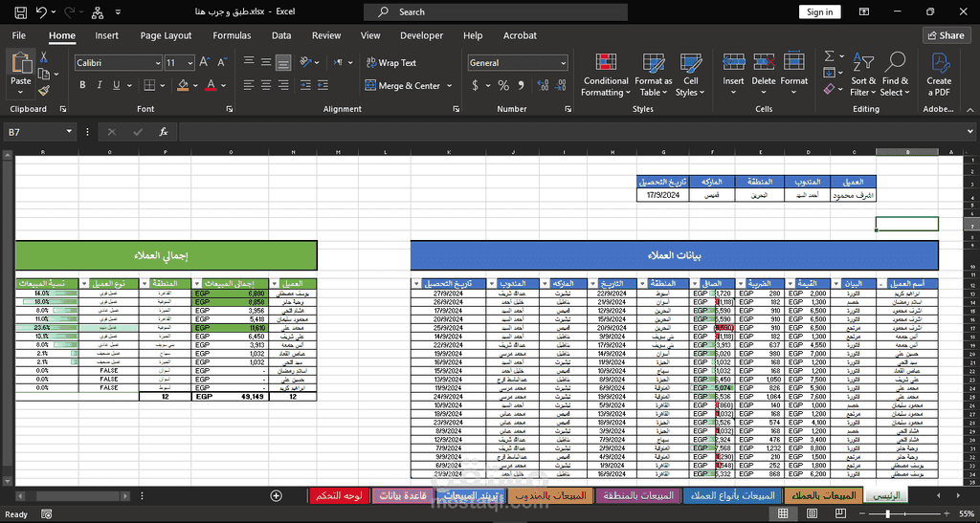Select the red لوحه التحكم sheet tab

click(339, 495)
